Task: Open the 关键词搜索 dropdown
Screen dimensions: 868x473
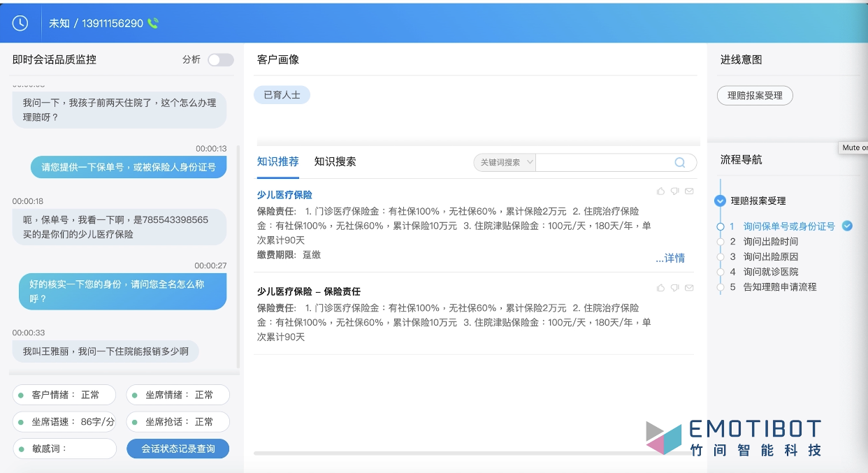Action: 505,162
